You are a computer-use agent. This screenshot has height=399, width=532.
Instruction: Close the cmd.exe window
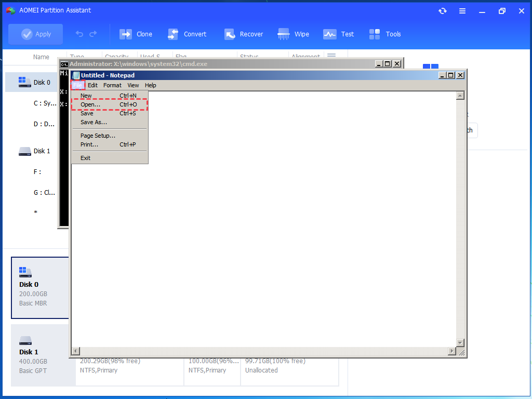pyautogui.click(x=396, y=64)
